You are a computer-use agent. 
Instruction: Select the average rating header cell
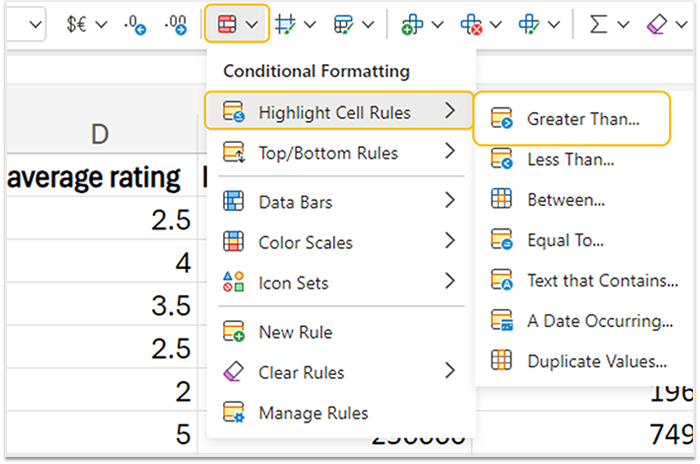point(95,178)
